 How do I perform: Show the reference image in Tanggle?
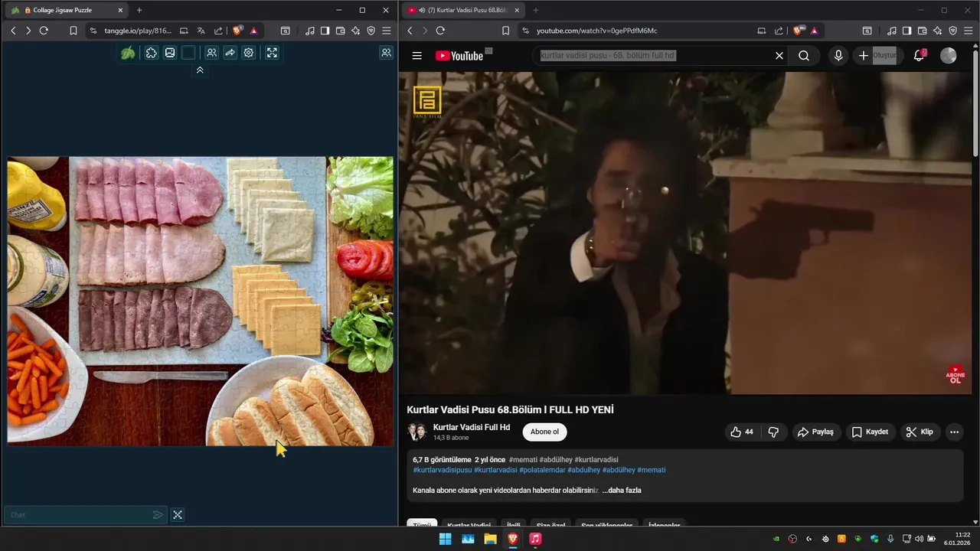170,53
